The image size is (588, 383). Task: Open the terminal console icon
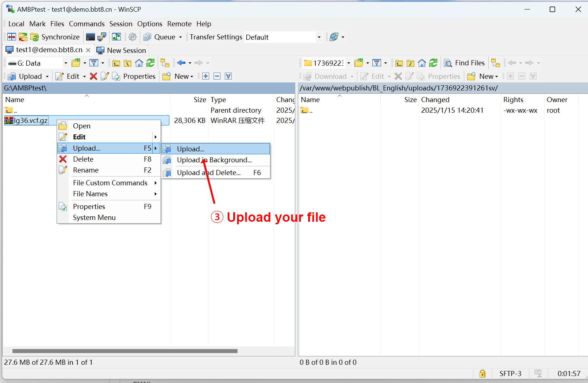90,37
